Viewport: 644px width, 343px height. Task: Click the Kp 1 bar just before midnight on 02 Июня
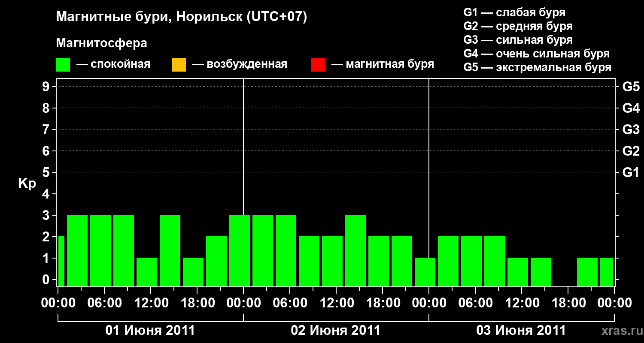(x=425, y=272)
